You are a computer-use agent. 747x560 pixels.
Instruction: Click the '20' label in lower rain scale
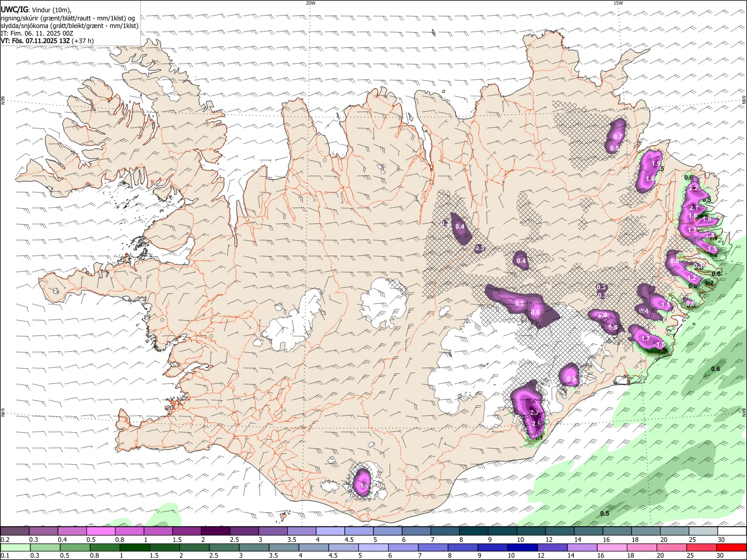660,556
